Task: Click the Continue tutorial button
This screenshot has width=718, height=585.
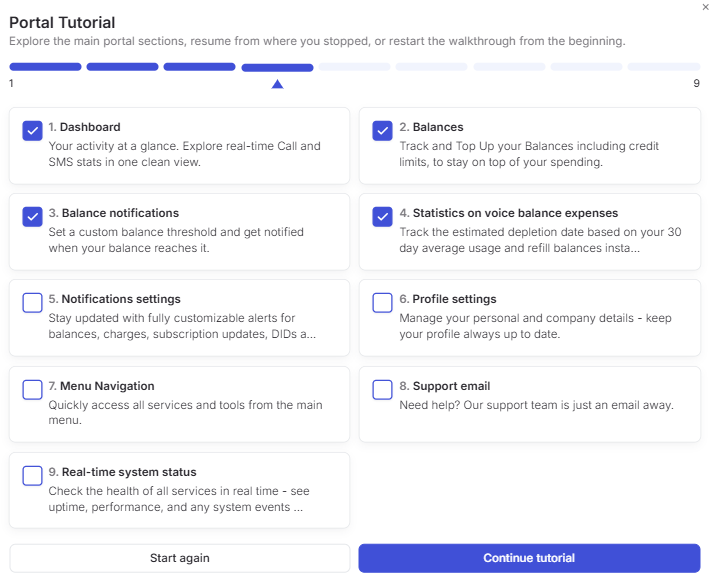Action: click(x=529, y=558)
